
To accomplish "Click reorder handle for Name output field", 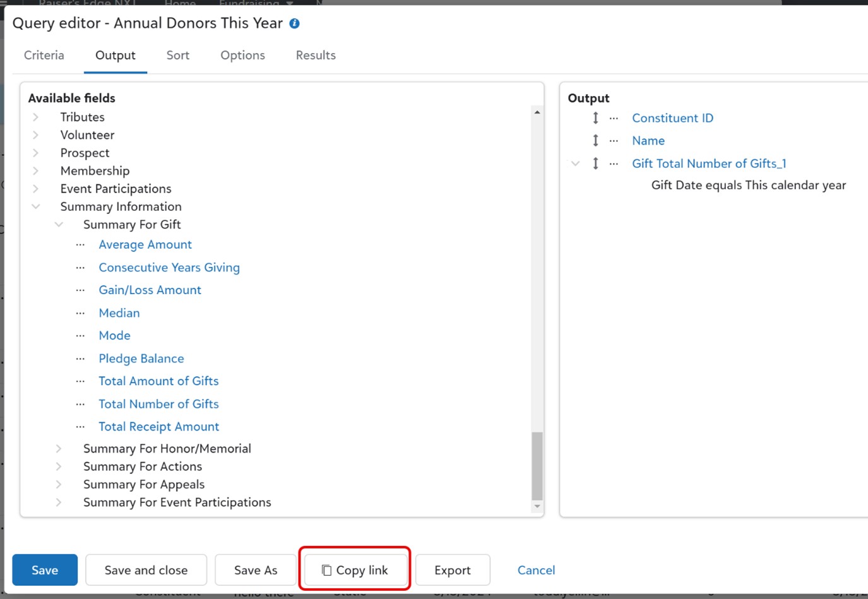I will pos(595,141).
